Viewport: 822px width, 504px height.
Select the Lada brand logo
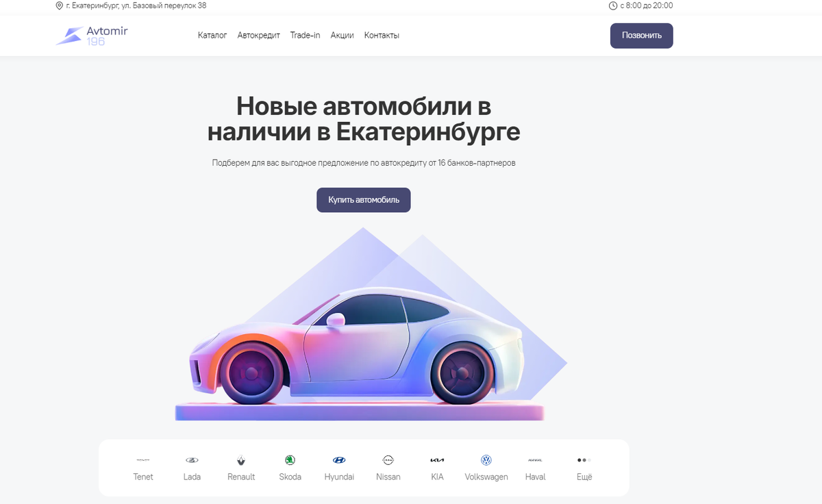pos(192,460)
